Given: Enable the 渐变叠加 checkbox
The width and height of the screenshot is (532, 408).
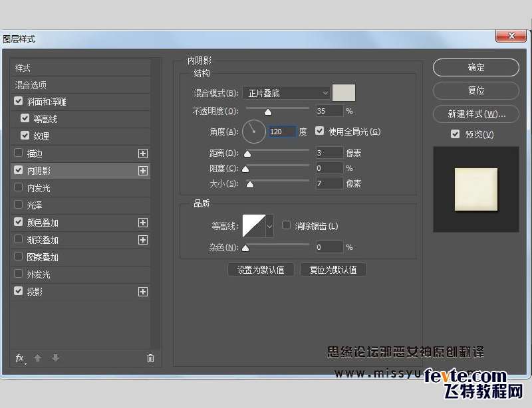Looking at the screenshot, I should (19, 239).
